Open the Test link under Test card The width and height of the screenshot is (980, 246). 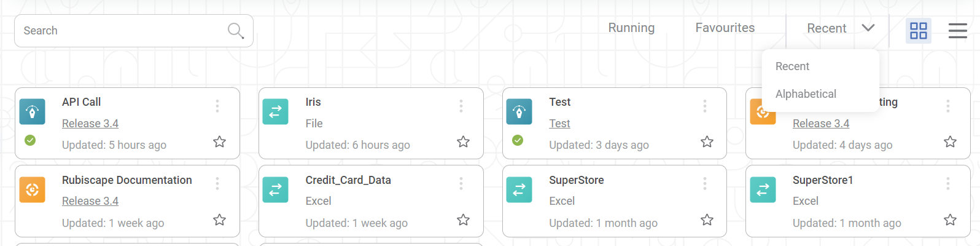pos(559,124)
